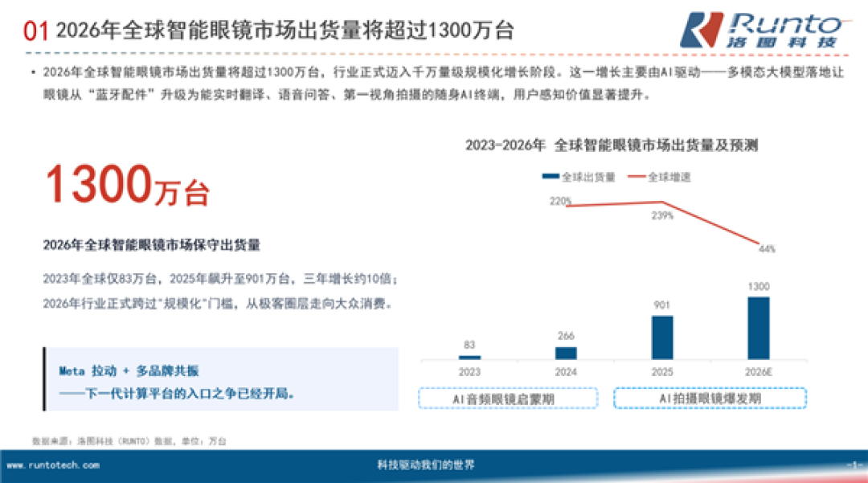This screenshot has height=483, width=868.
Task: Click the chart title '2023-2026年 全球智能眼镜市场出货量及预测'
Action: [612, 145]
